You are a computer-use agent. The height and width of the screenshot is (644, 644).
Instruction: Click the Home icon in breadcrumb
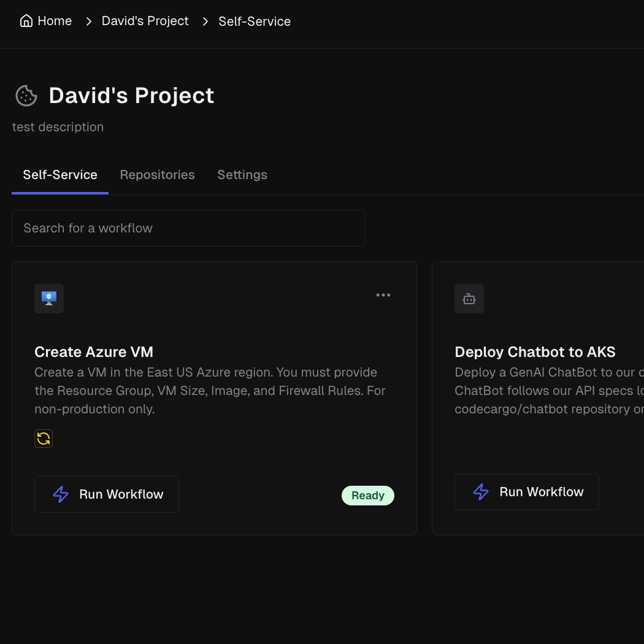(x=26, y=21)
